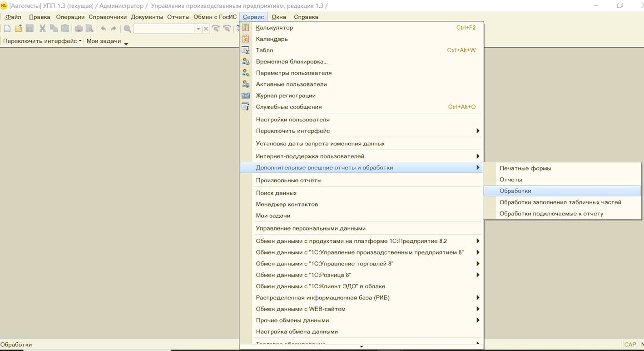Click the Журнал регистрации icon
644x351 pixels.
[x=246, y=96]
